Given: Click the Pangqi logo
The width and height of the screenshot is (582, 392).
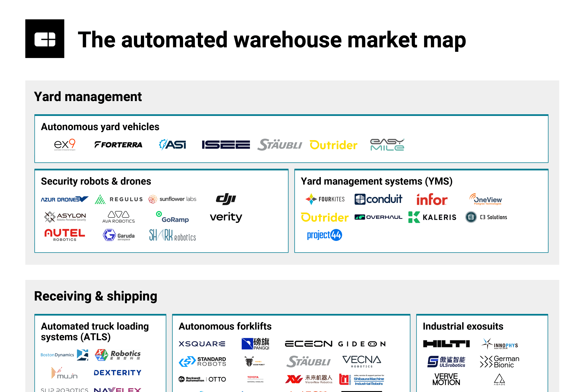Looking at the screenshot, I should click(255, 344).
